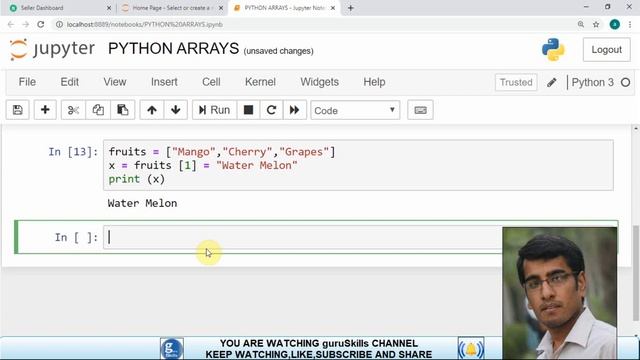Rename the notebook title PYTHON ARRAYS
The width and height of the screenshot is (640, 360).
[173, 49]
